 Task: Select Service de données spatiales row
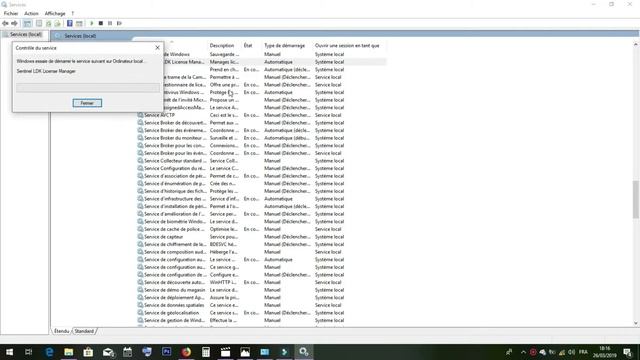click(261, 305)
